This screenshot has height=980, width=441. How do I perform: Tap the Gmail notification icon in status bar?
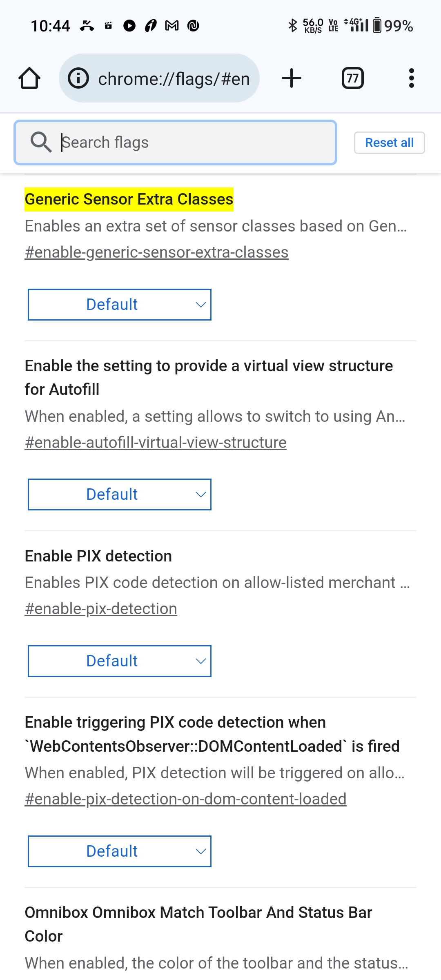tap(172, 26)
